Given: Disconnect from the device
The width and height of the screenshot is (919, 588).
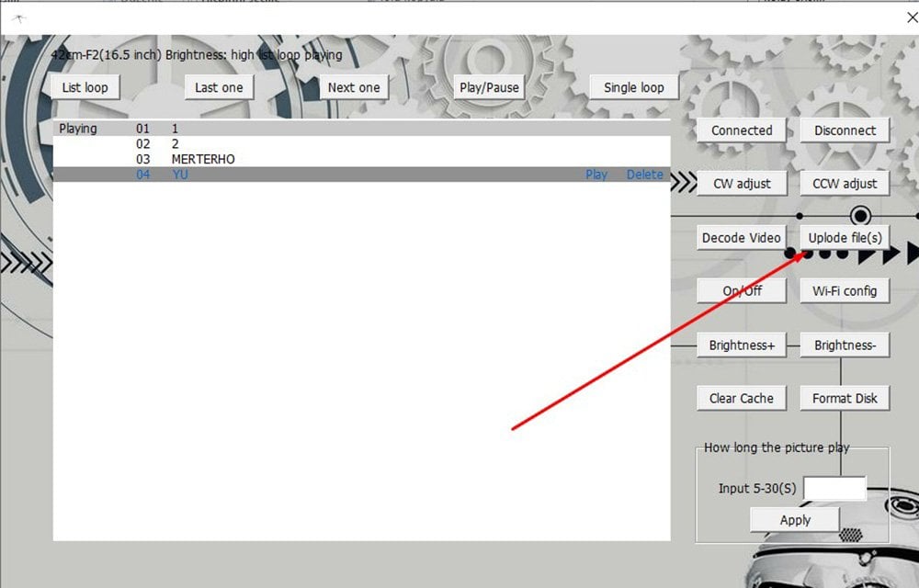Looking at the screenshot, I should (x=845, y=130).
